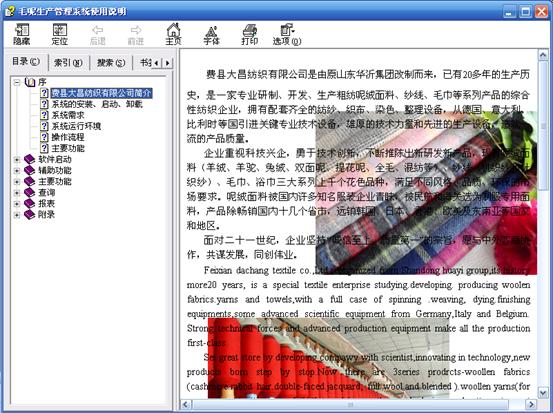
Task: Select the 查询 book label
Action: click(x=47, y=193)
